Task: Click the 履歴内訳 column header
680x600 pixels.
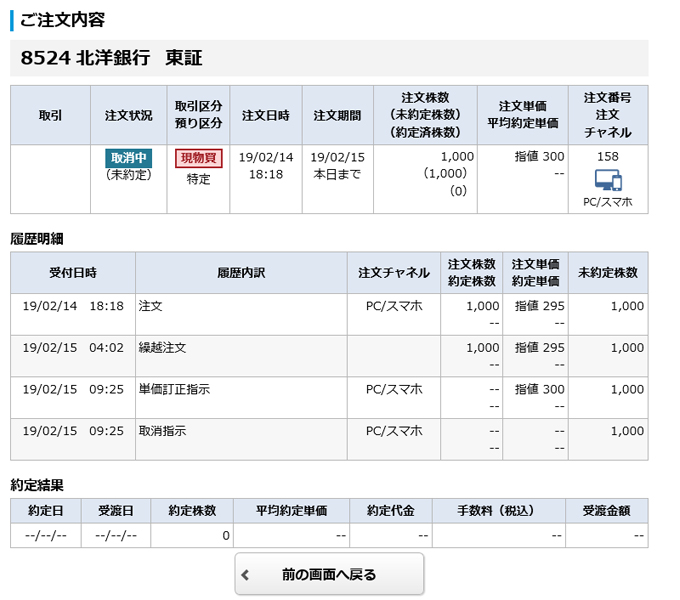Action: [241, 273]
